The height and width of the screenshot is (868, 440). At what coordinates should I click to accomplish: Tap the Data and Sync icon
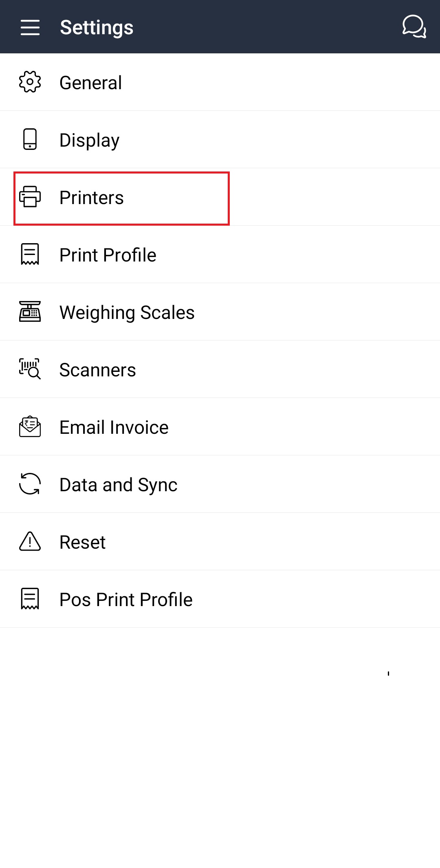(30, 484)
